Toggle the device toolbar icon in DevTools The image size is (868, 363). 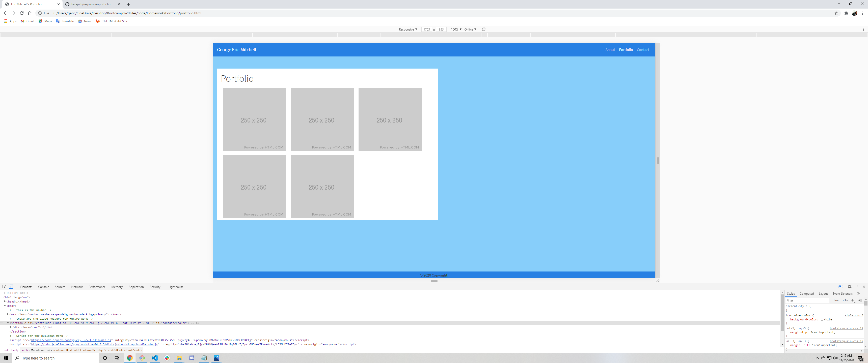11,287
